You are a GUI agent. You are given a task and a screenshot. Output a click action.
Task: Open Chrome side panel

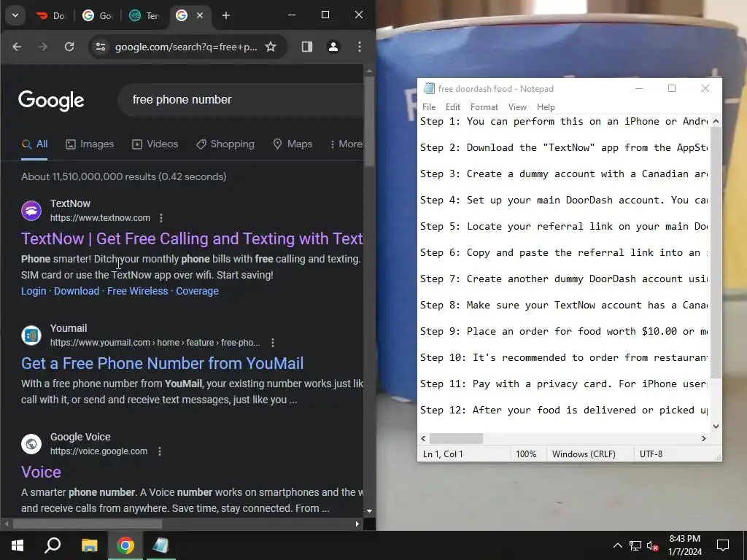tap(307, 47)
